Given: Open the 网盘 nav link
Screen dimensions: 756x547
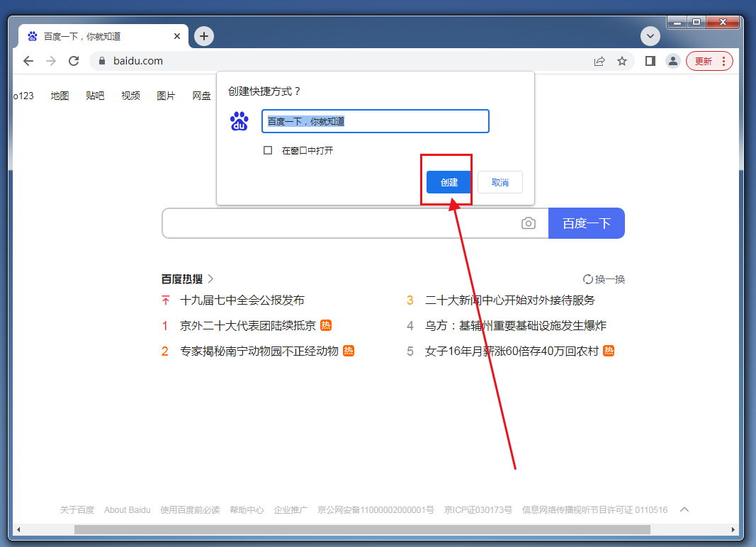Looking at the screenshot, I should click(x=201, y=96).
